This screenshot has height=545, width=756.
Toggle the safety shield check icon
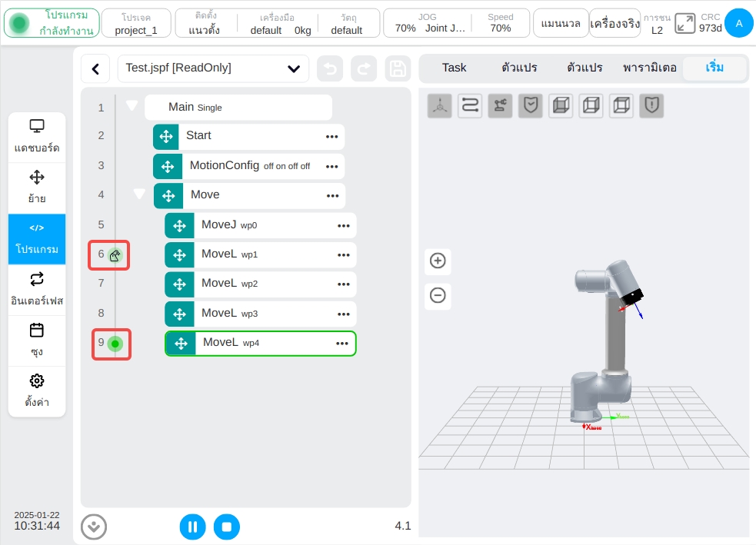click(531, 105)
